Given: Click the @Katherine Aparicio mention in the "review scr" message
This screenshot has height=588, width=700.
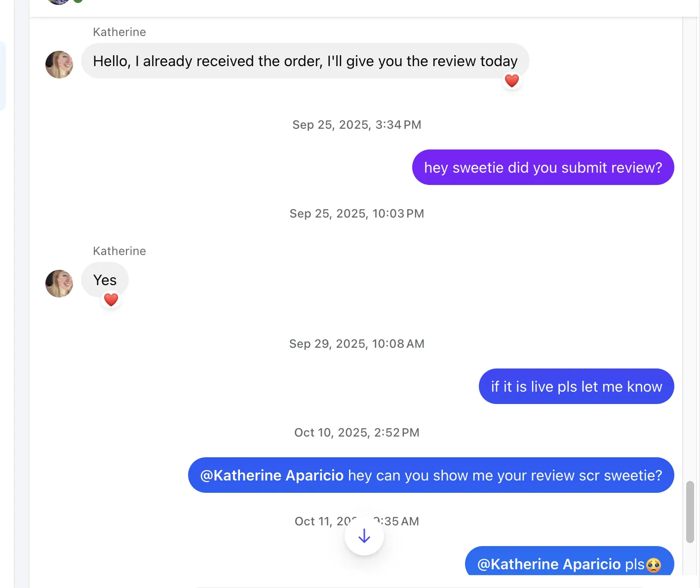Looking at the screenshot, I should click(x=272, y=475).
